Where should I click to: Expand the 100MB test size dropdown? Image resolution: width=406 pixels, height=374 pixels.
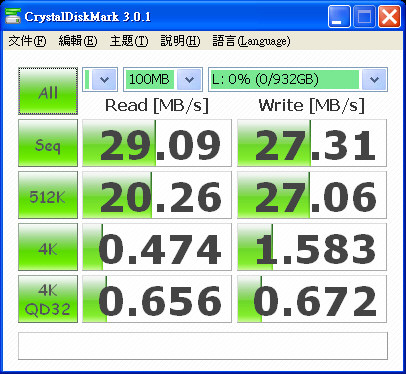click(x=189, y=80)
